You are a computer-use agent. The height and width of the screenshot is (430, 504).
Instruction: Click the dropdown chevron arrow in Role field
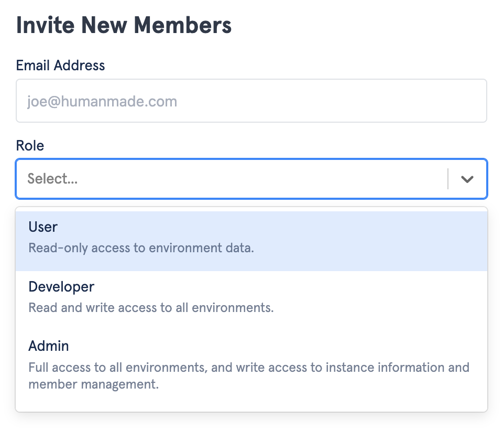[467, 179]
